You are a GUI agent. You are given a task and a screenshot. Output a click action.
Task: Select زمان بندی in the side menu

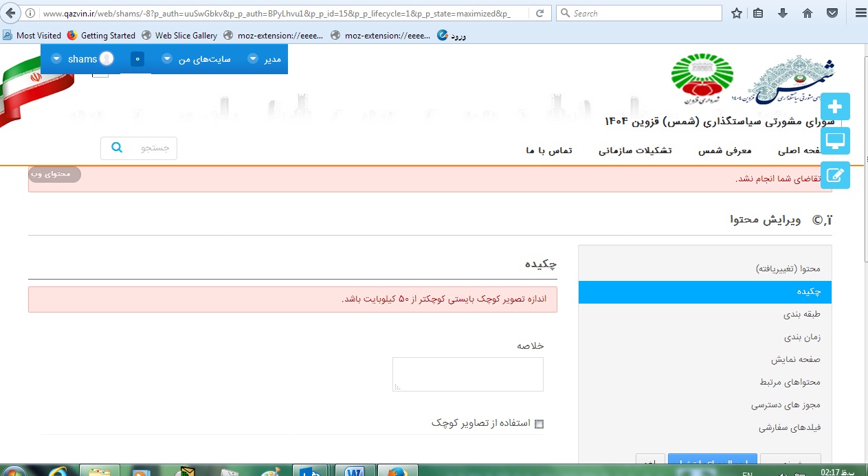[x=802, y=337]
